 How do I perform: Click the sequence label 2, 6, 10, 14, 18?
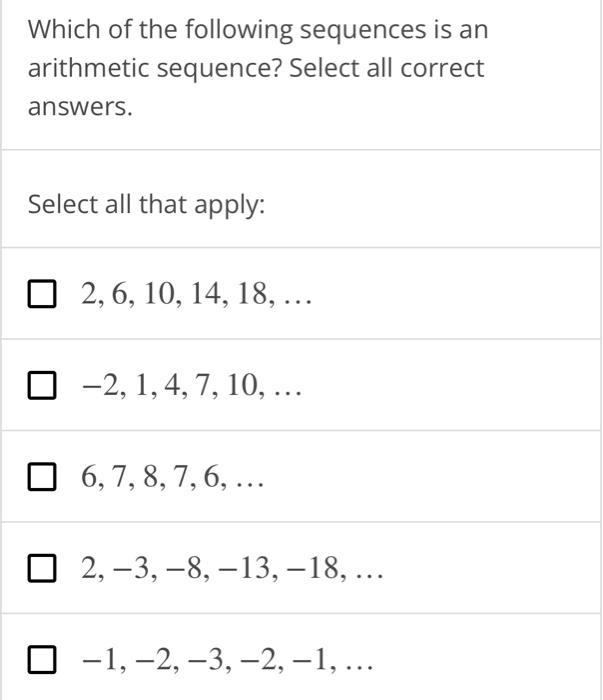pyautogui.click(x=196, y=295)
